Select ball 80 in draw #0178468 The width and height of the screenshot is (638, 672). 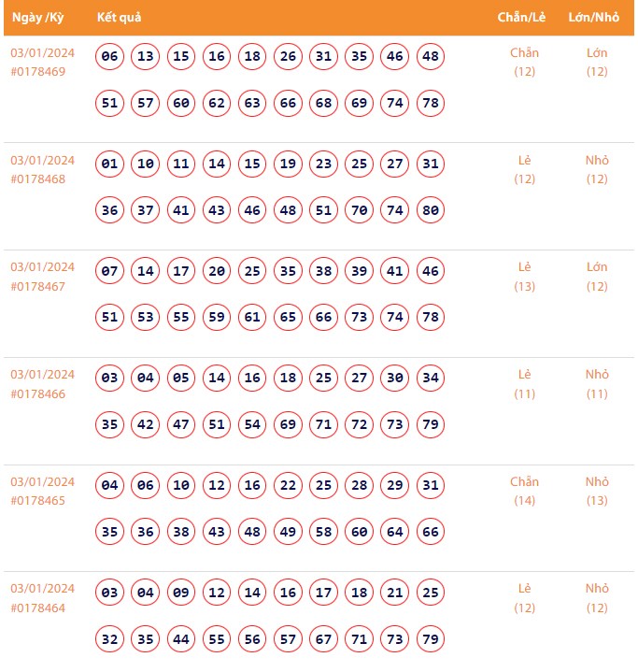click(x=431, y=210)
